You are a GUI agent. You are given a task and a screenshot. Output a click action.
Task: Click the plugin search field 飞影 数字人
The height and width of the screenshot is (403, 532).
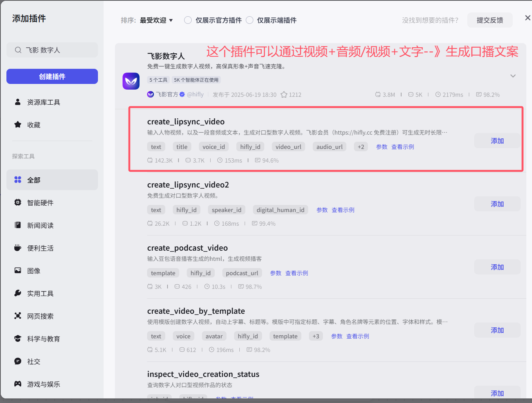[52, 50]
